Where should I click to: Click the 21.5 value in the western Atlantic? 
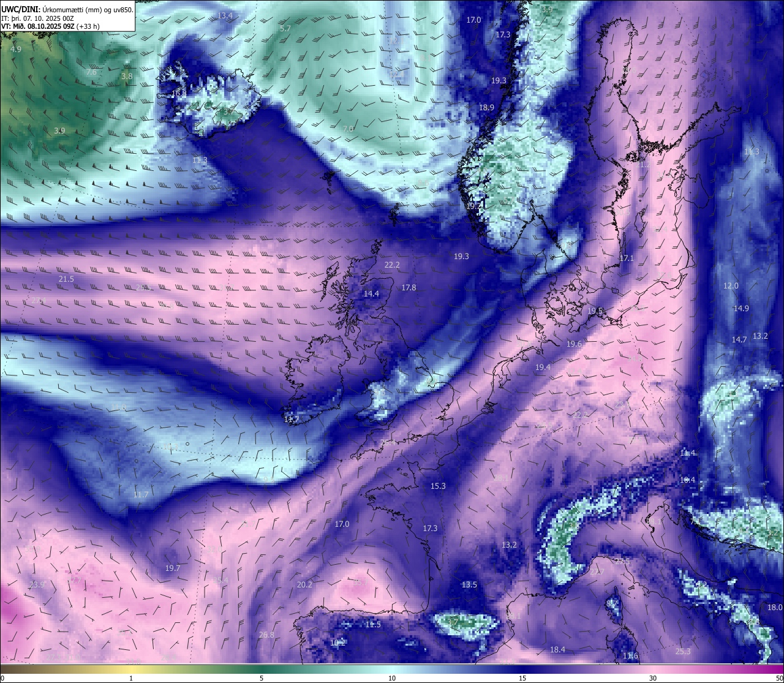(66, 279)
